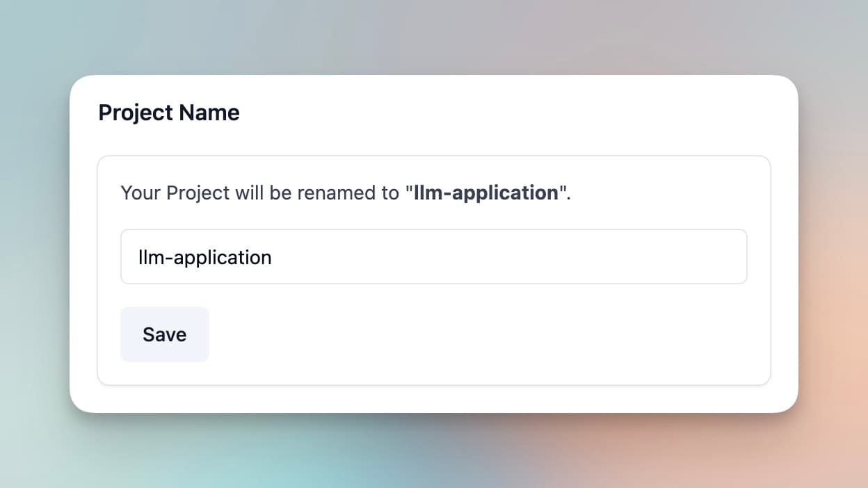Click the rename confirmation sentence

point(344,193)
